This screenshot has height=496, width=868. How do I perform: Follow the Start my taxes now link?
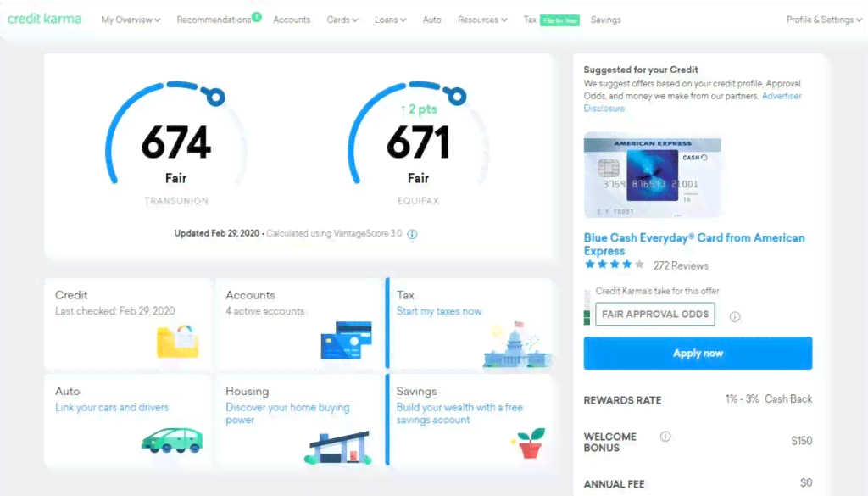tap(439, 312)
